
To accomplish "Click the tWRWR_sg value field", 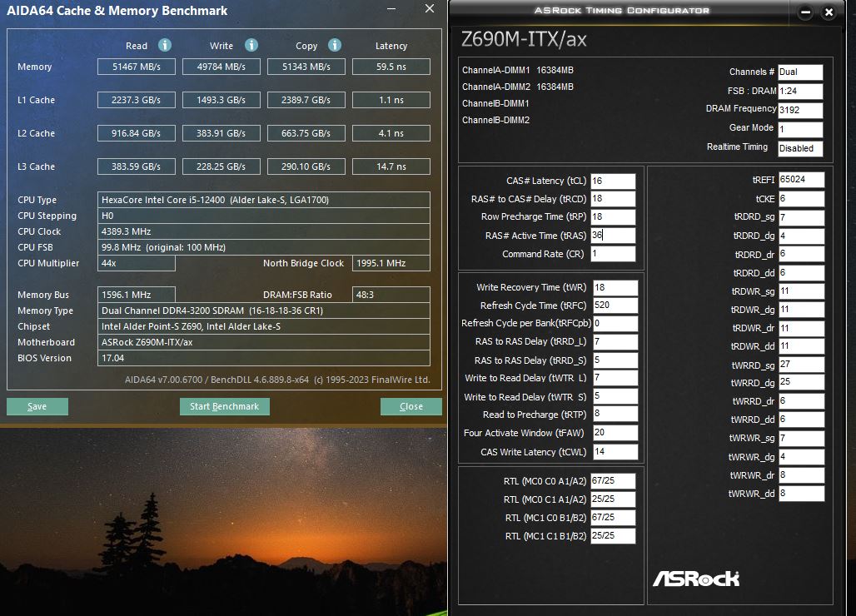I will [x=801, y=438].
